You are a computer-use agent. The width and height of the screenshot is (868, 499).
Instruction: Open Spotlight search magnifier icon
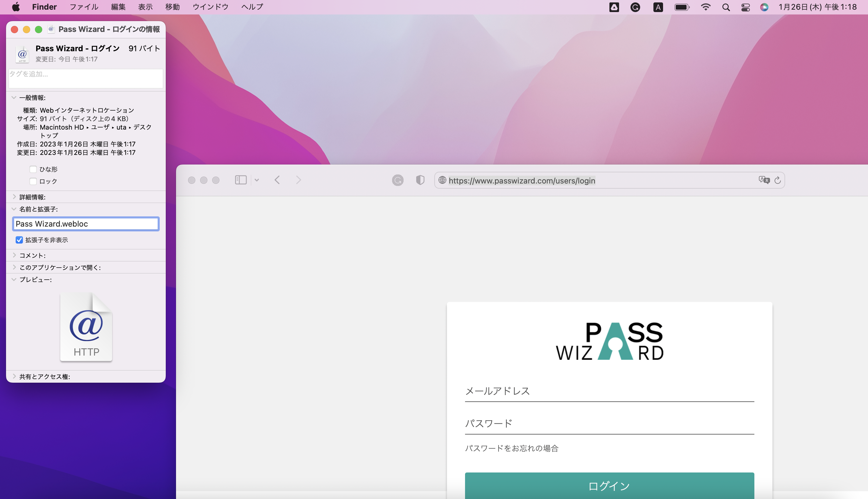[x=726, y=7]
